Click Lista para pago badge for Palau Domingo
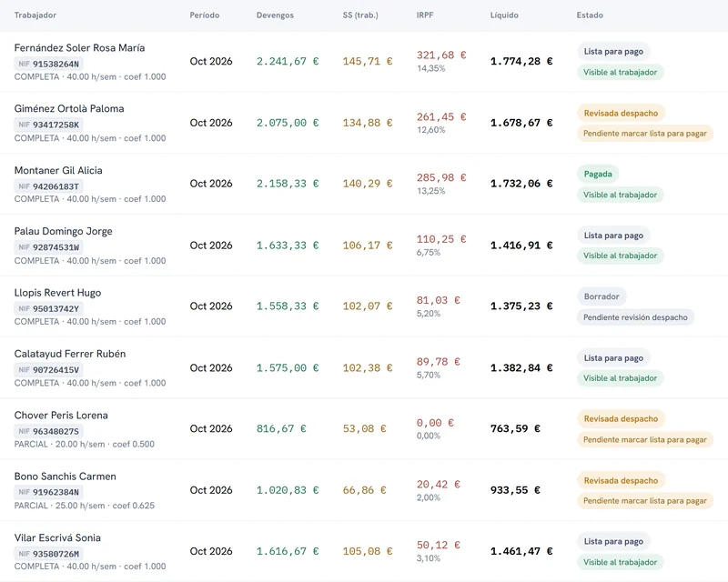The image size is (728, 582). [613, 236]
